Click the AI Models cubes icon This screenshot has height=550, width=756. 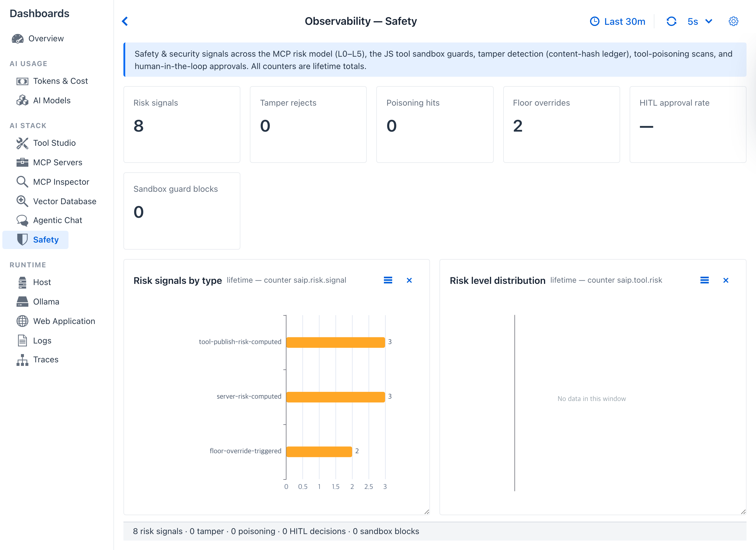(x=22, y=100)
